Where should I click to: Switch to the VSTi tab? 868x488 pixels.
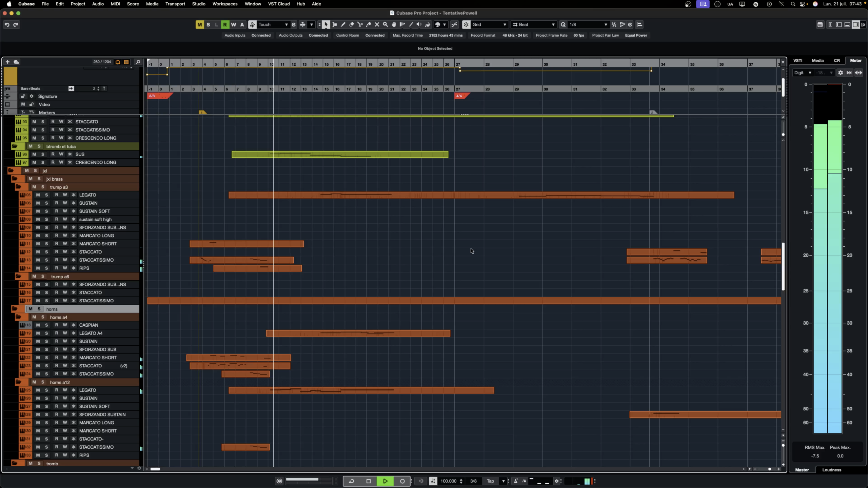tap(797, 60)
